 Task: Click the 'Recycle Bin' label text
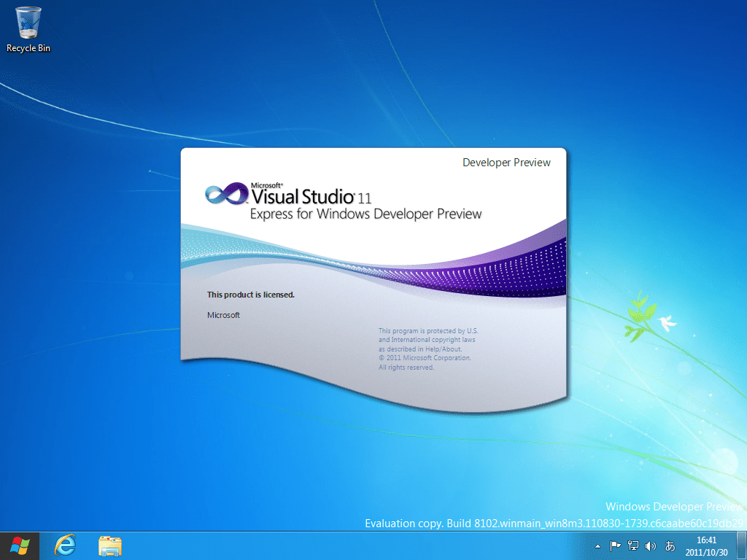pyautogui.click(x=28, y=48)
